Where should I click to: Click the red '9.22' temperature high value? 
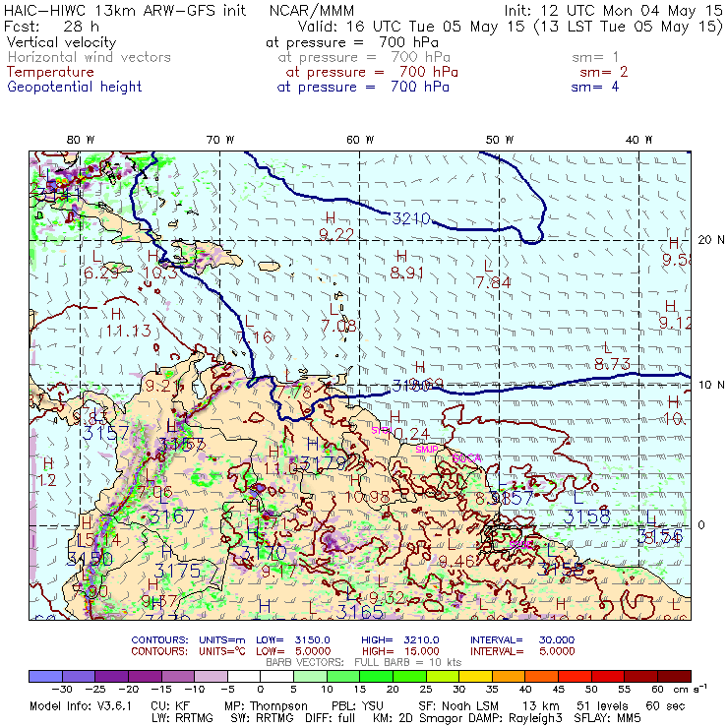pos(336,234)
